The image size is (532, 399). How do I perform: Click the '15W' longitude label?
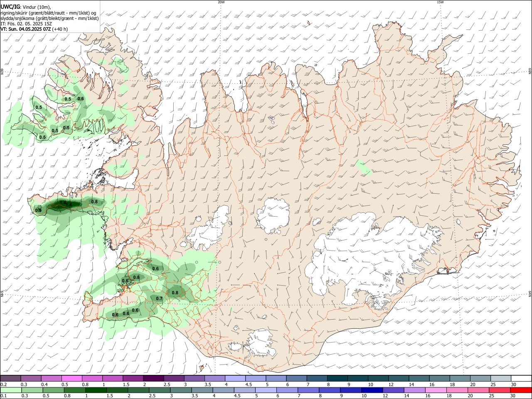point(440,2)
